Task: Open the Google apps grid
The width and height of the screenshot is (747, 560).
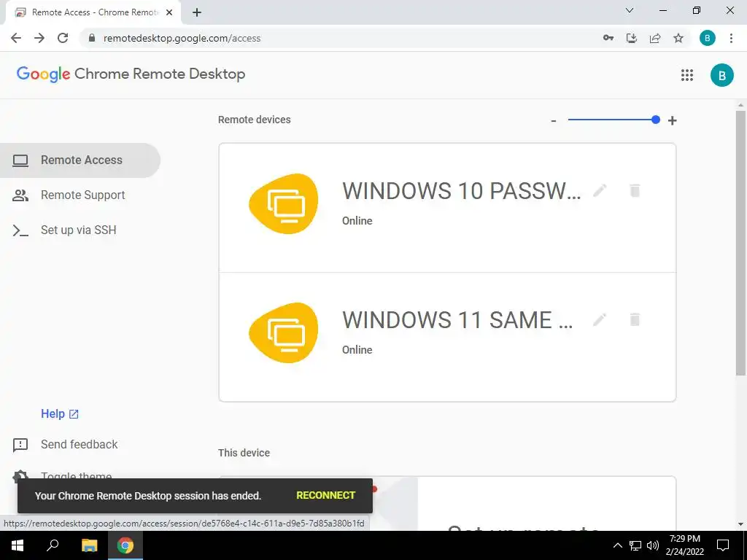Action: (687, 75)
